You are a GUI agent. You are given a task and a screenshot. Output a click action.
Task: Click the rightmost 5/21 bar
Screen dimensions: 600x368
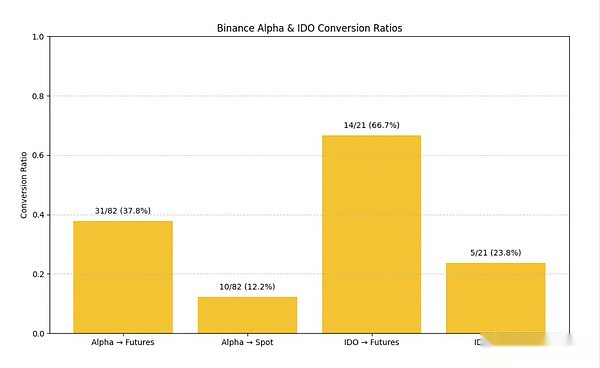[x=496, y=298]
